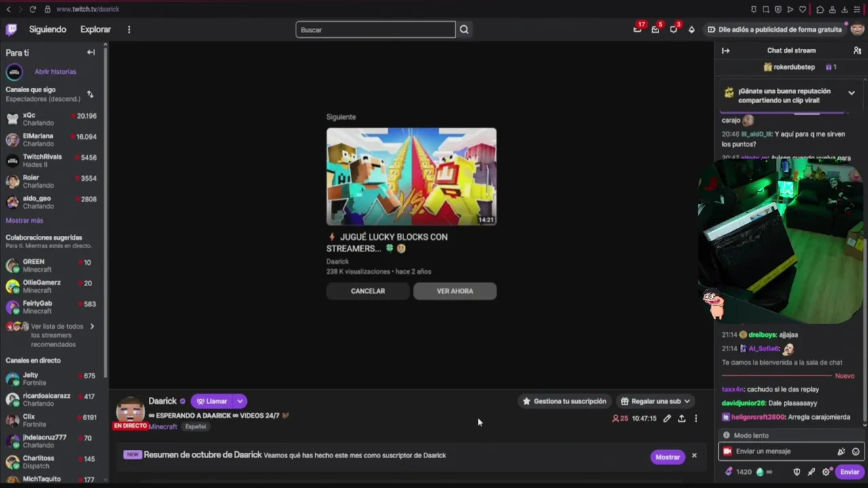Open the Get Bits diamond icon

[691, 30]
